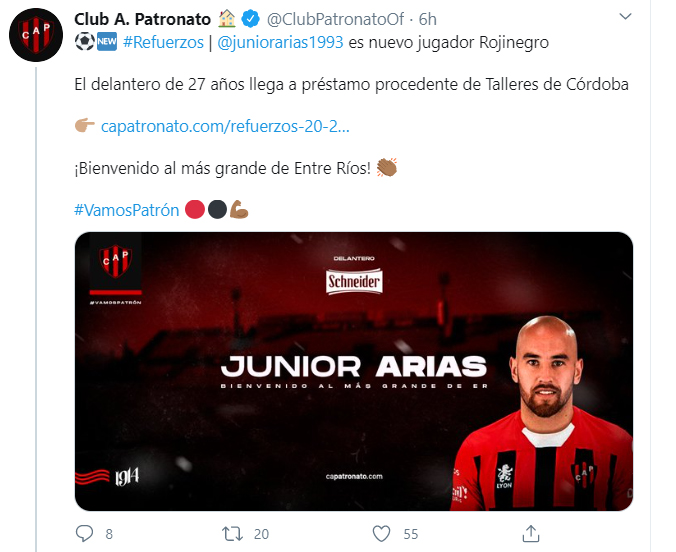Open the capatronato.com/refuerzos link
Screen dimensions: 676x552
[x=225, y=126]
